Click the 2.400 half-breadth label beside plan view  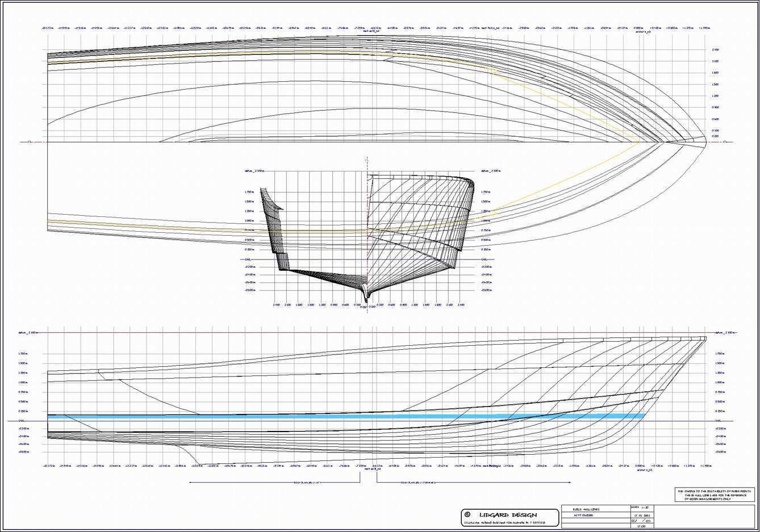click(x=715, y=50)
